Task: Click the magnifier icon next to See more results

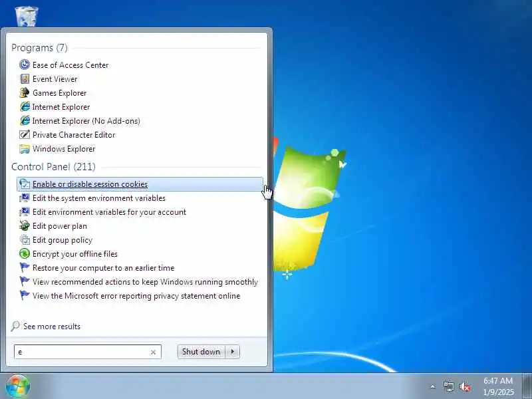Action: (x=15, y=326)
